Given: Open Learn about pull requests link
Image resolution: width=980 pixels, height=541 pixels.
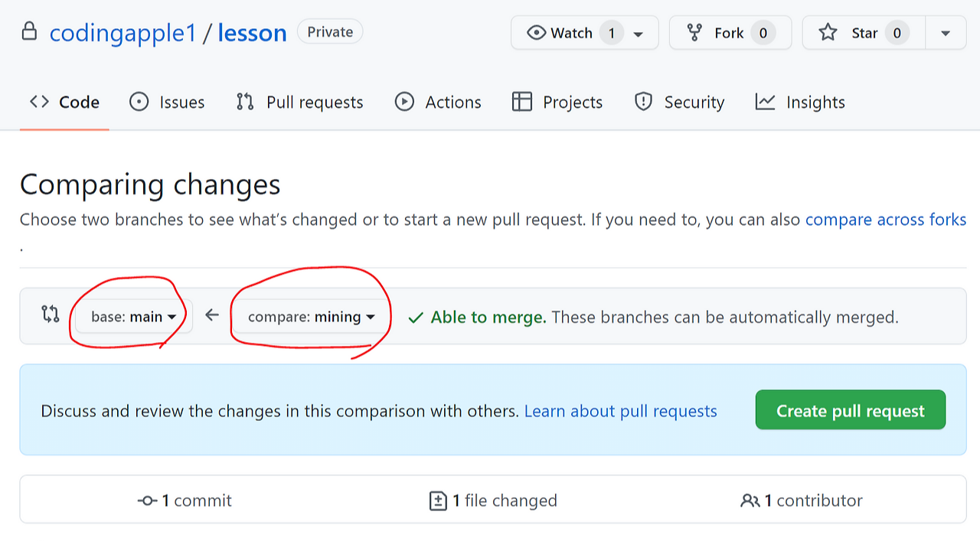Looking at the screenshot, I should (x=621, y=411).
